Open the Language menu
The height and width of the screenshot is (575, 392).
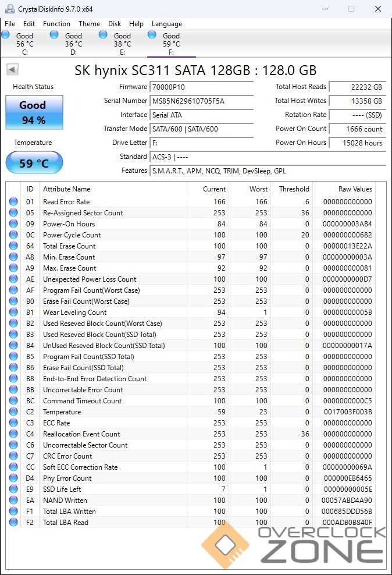point(167,24)
